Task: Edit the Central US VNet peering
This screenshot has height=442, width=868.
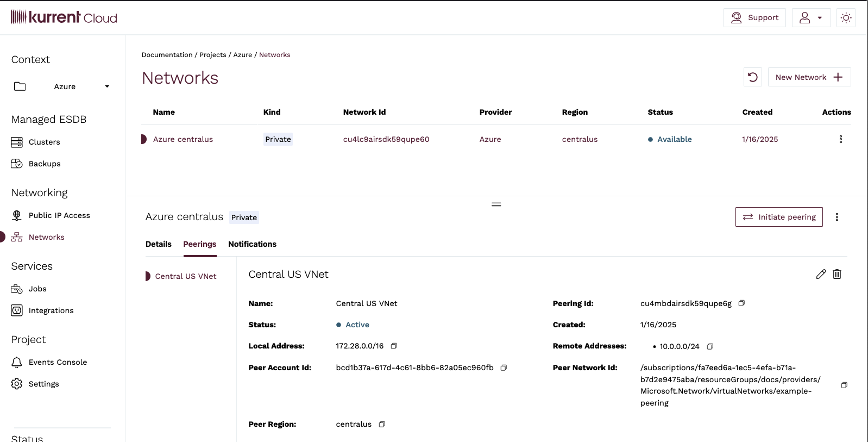Action: 821,274
